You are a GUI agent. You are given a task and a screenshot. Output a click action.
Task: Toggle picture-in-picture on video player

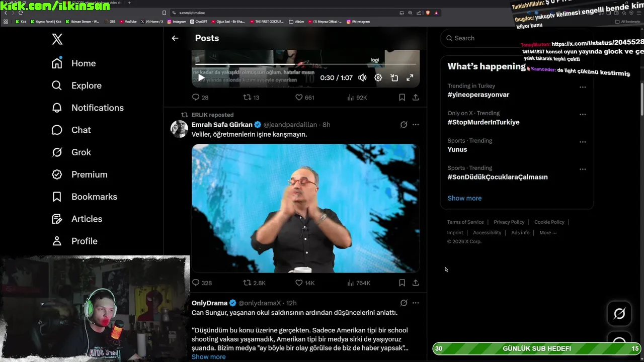[x=394, y=77]
